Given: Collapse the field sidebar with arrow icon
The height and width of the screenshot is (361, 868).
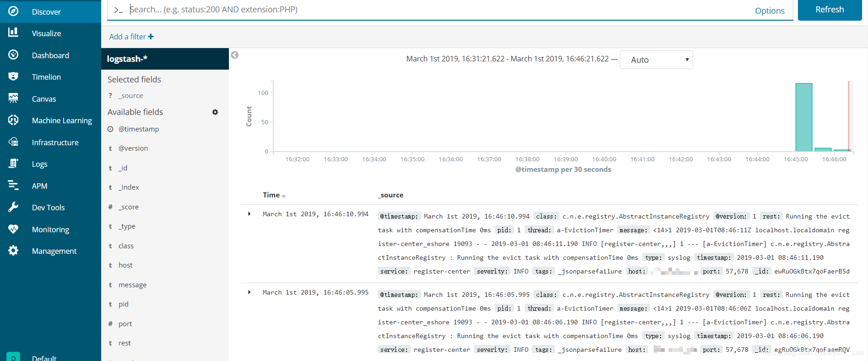Looking at the screenshot, I should [235, 55].
